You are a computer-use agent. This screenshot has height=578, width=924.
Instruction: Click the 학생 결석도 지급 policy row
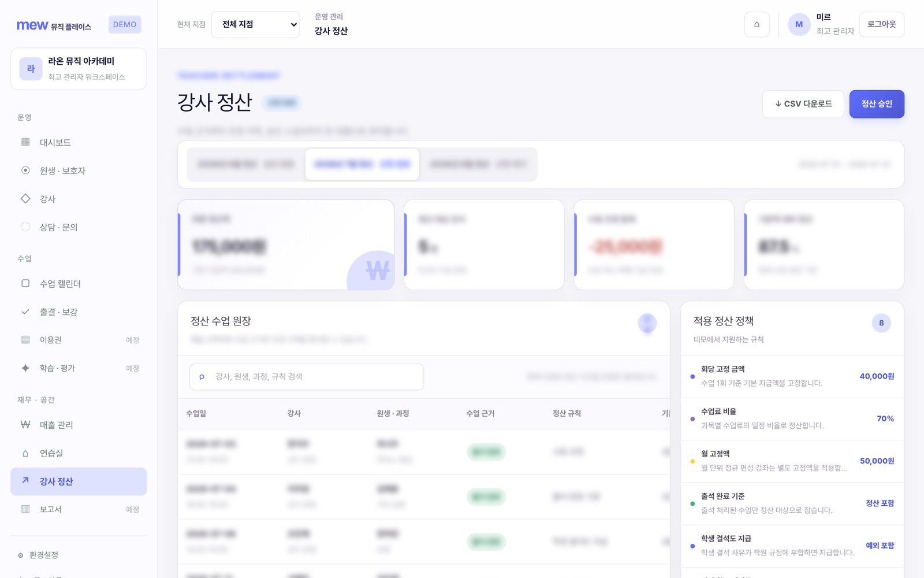click(792, 546)
